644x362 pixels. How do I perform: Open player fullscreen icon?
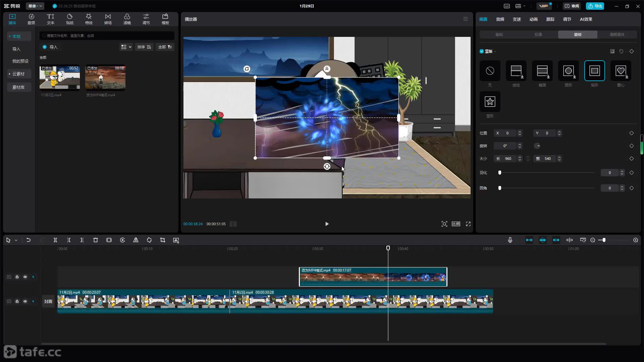[x=468, y=224]
